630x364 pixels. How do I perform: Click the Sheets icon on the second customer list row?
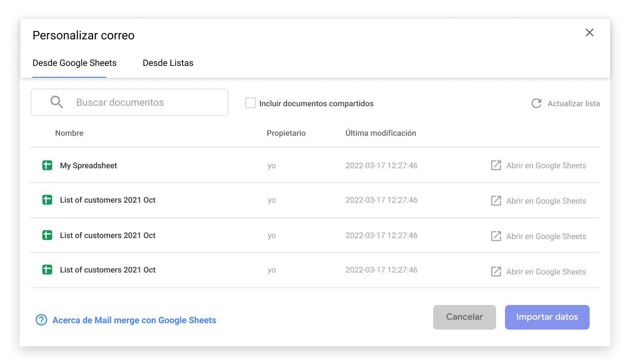click(x=47, y=200)
